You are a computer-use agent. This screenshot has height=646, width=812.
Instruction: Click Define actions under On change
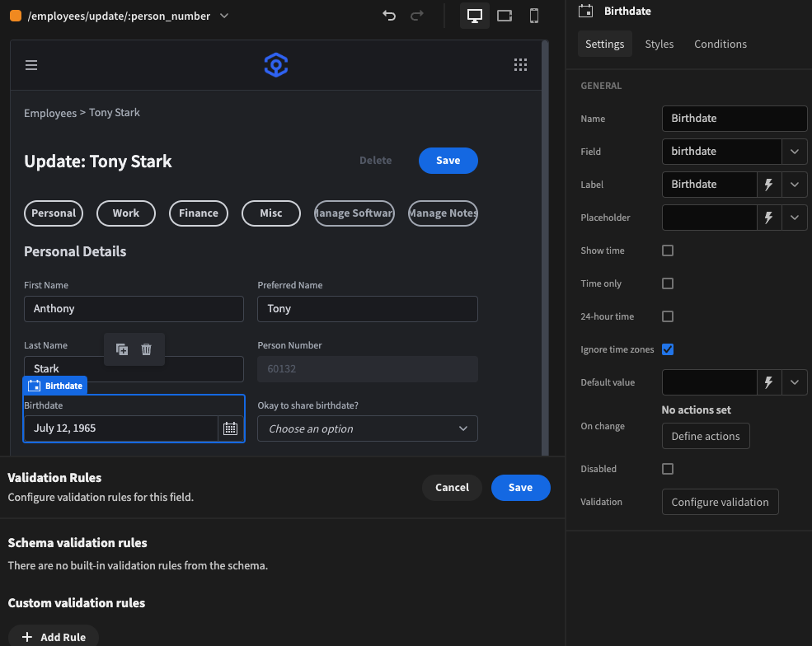[x=705, y=436]
